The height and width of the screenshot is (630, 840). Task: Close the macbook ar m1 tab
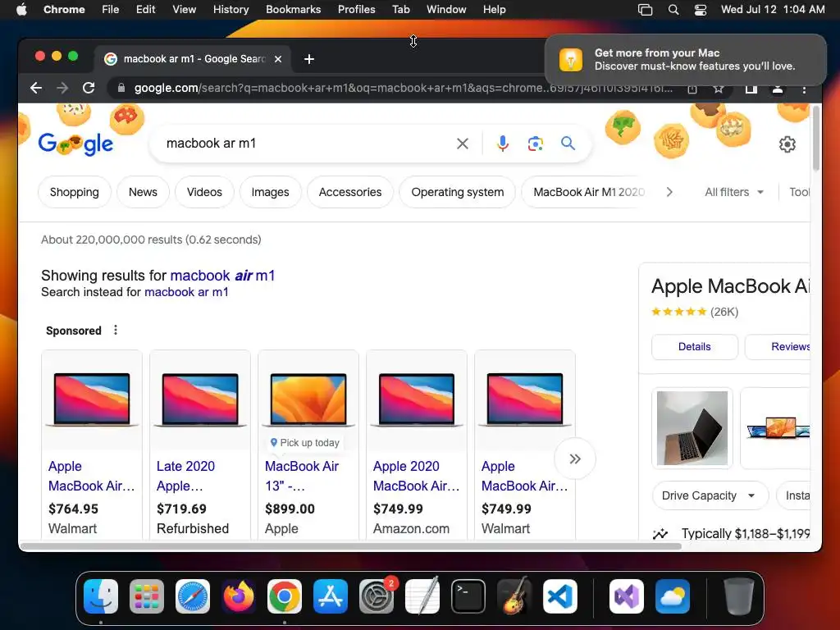tap(278, 59)
